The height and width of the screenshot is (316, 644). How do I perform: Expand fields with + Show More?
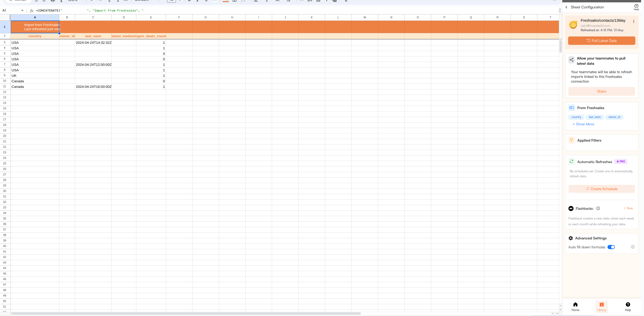pyautogui.click(x=583, y=124)
